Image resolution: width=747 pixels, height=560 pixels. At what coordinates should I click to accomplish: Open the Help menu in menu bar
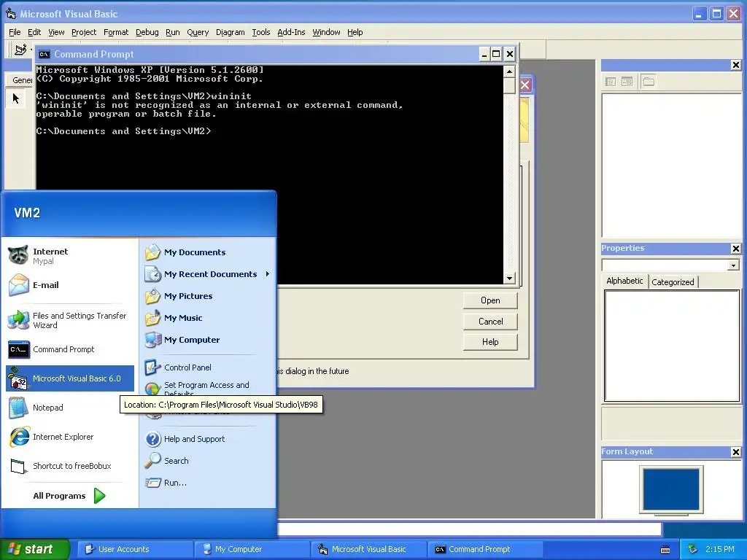click(x=355, y=32)
